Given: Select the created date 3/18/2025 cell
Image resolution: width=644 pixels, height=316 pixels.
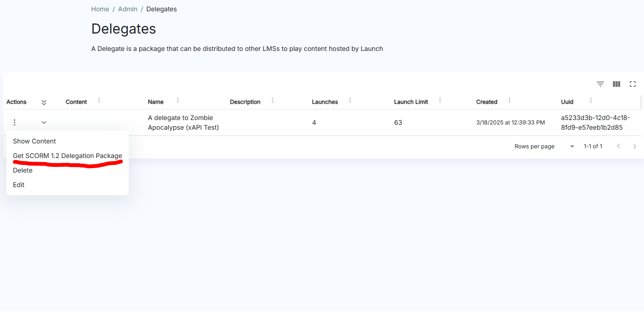Looking at the screenshot, I should 510,122.
